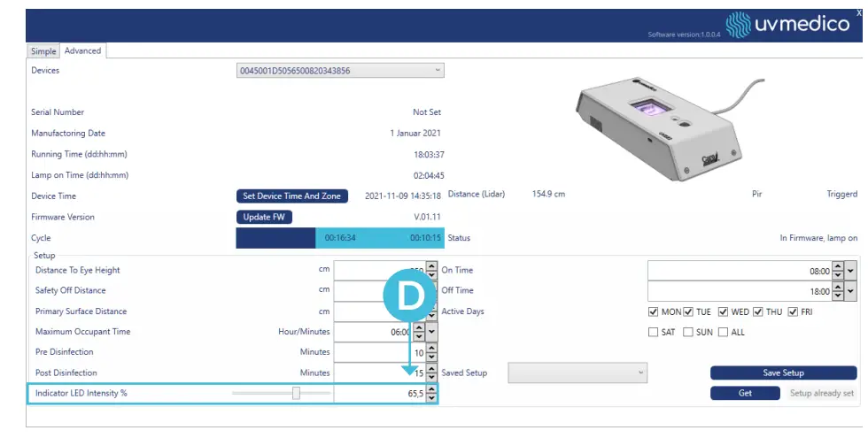868x438 pixels.
Task: Click running time value '18:03:37'
Action: tap(429, 154)
